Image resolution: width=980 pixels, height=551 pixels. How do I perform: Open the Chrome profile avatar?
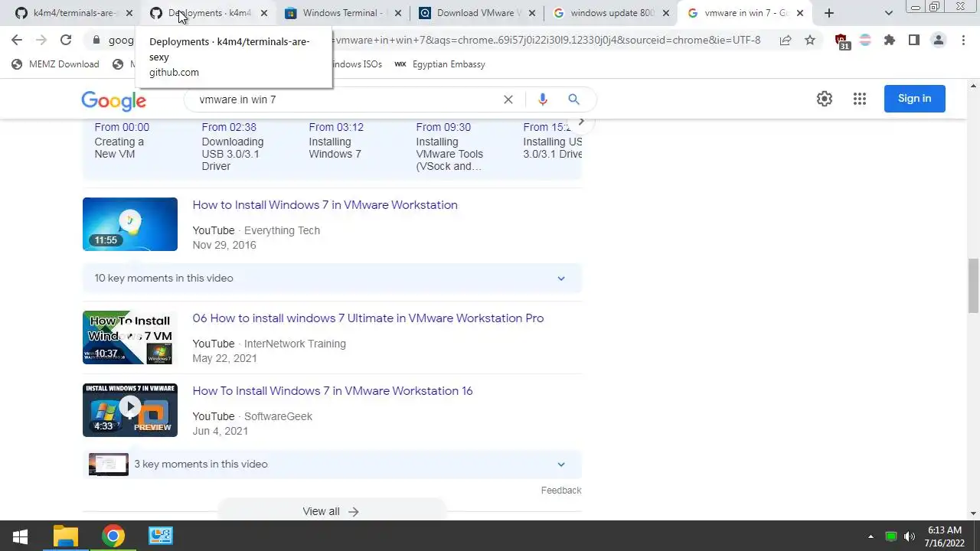click(x=939, y=40)
